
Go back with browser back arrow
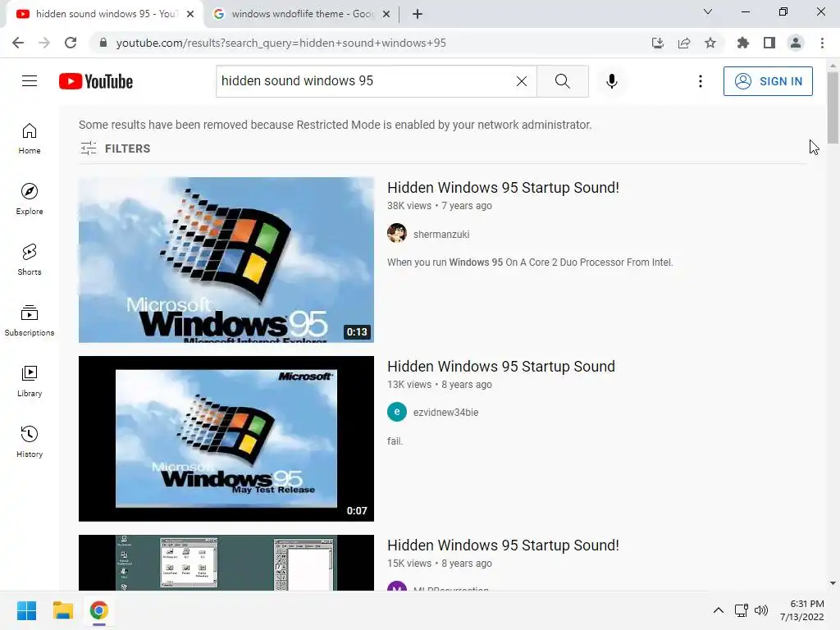[x=18, y=43]
